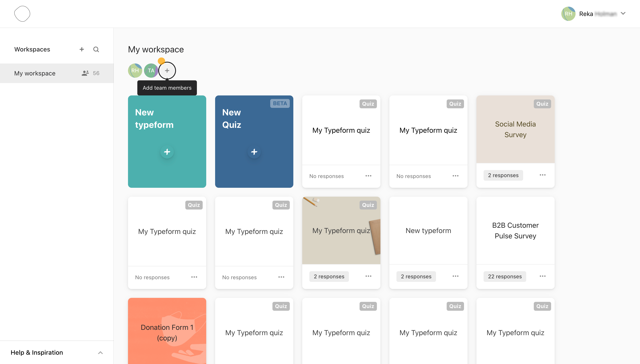Open Donation Form 1 (copy) card
The image size is (640, 364).
pos(167,331)
